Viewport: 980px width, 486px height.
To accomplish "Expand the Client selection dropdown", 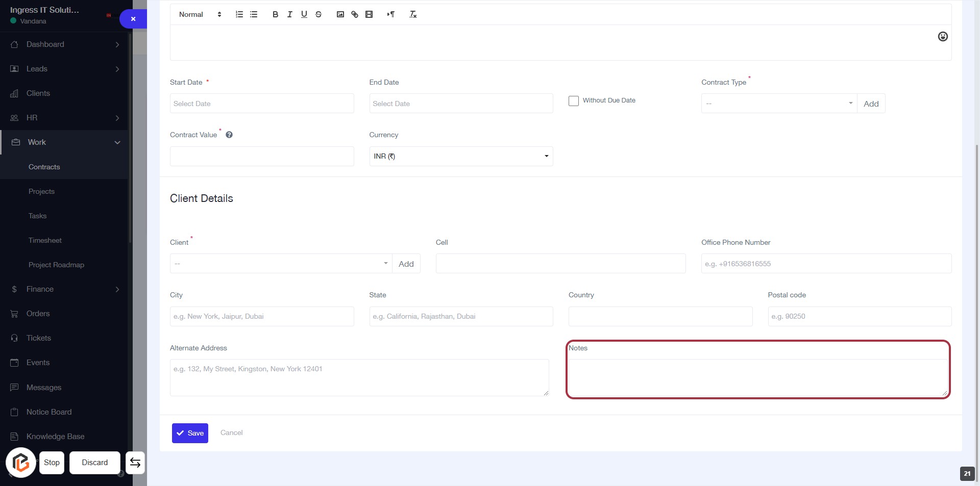I will click(281, 264).
